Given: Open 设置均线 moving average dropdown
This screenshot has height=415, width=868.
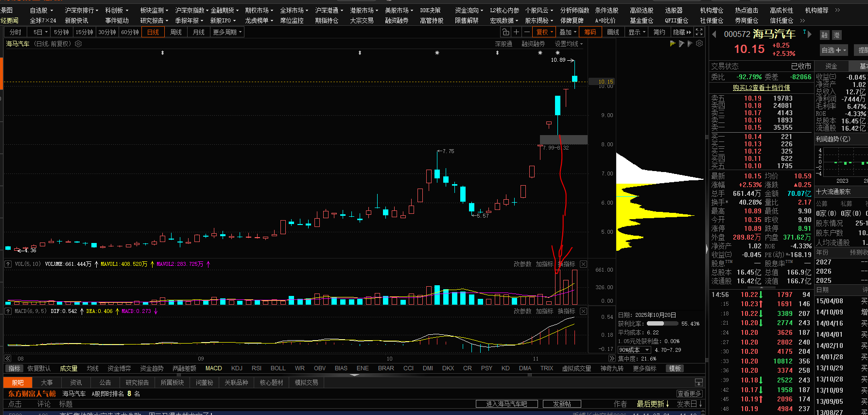Looking at the screenshot, I should pyautogui.click(x=569, y=44).
